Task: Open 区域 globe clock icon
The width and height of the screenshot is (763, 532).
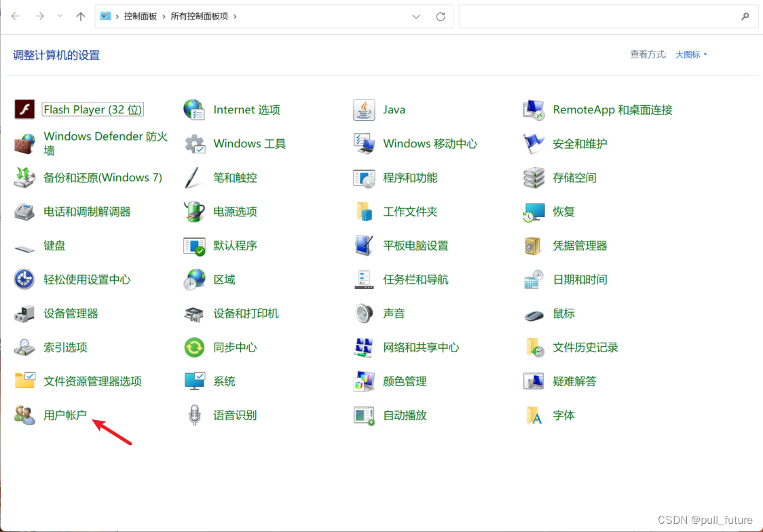Action: coord(194,280)
